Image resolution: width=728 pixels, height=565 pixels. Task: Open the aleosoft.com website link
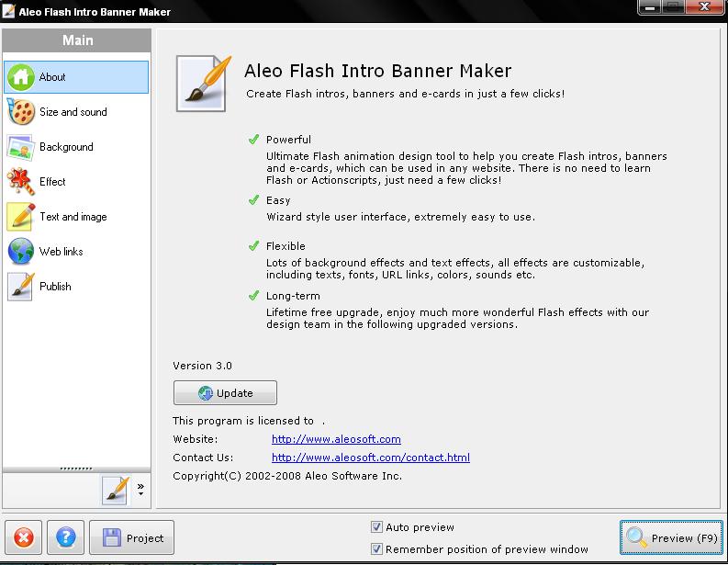coord(336,439)
